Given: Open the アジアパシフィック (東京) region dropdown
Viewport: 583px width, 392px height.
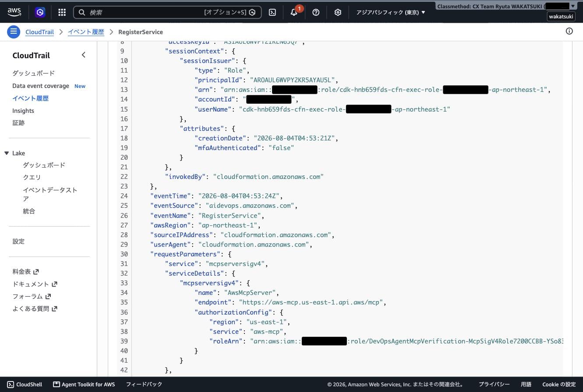Looking at the screenshot, I should pyautogui.click(x=391, y=12).
